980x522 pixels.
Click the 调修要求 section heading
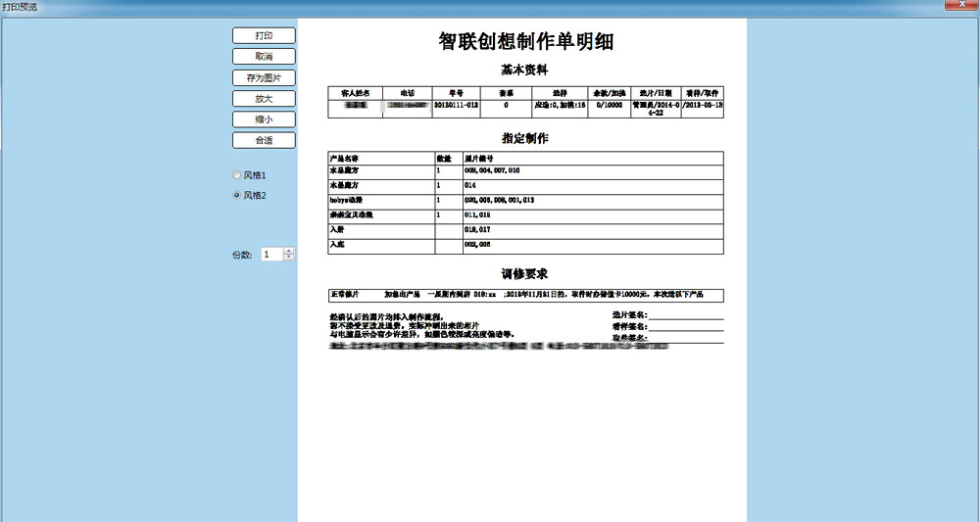524,274
